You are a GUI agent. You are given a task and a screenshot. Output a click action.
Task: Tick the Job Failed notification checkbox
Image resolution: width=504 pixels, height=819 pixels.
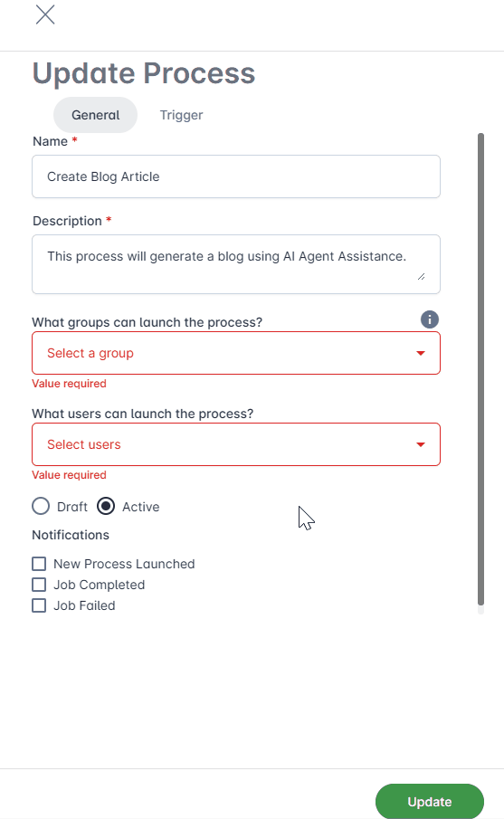(x=39, y=605)
